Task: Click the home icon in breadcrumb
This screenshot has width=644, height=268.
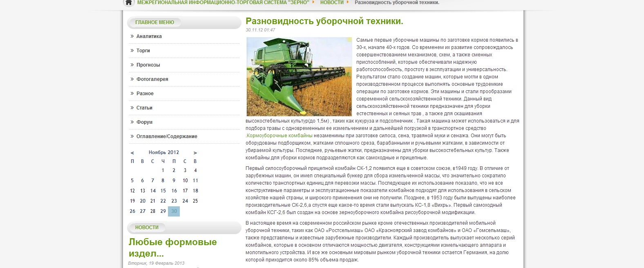Action: (128, 2)
